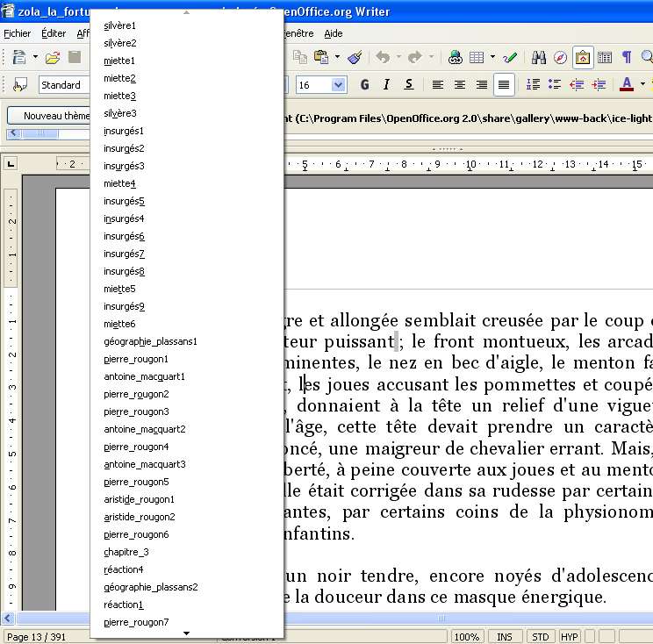Click the Open folder icon
Viewport: 653px width, 644px height.
(x=53, y=58)
